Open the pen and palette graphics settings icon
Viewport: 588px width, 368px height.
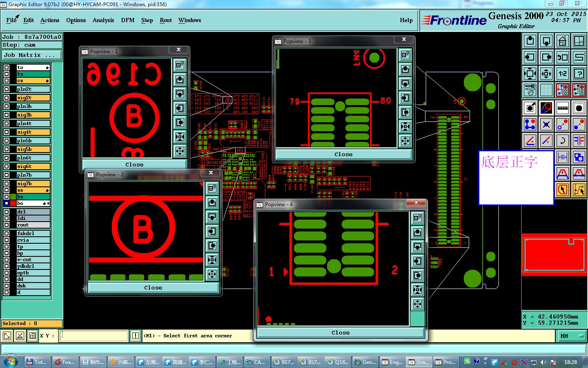[530, 90]
